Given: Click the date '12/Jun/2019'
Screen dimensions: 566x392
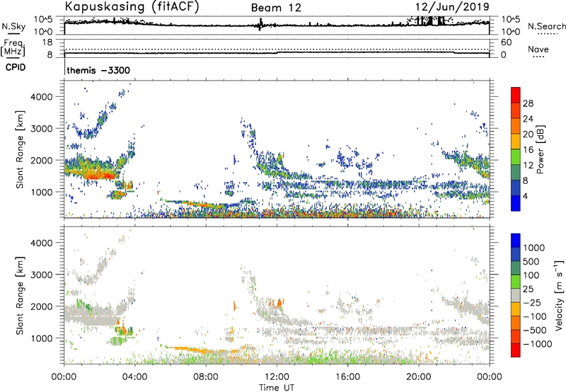Looking at the screenshot, I should coord(452,7).
